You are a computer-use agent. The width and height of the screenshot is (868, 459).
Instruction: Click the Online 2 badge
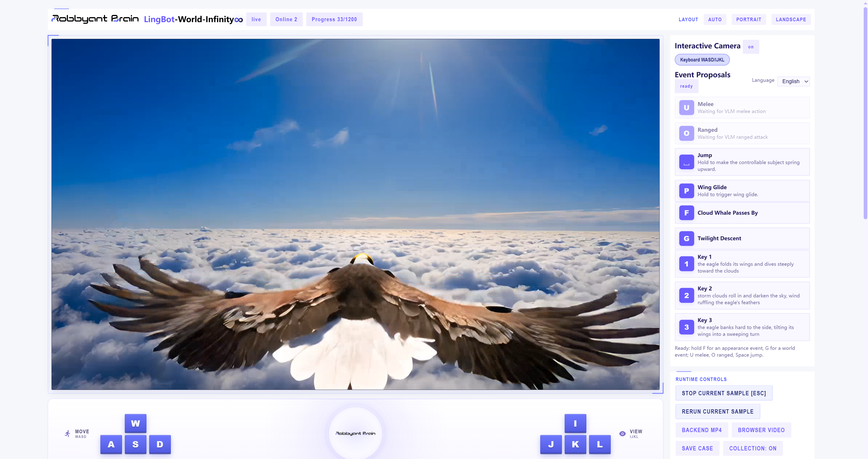point(286,19)
